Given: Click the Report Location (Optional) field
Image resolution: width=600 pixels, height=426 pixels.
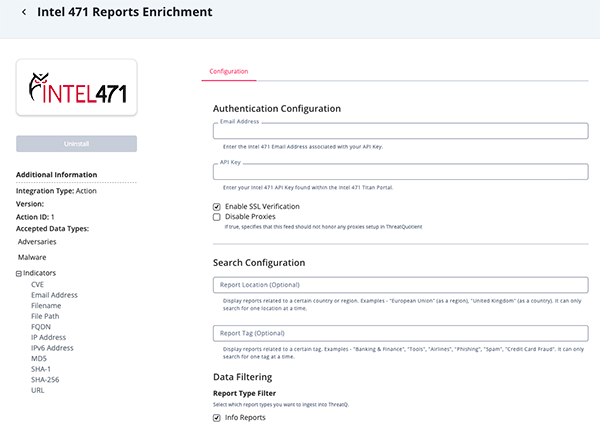Looking at the screenshot, I should pos(400,285).
